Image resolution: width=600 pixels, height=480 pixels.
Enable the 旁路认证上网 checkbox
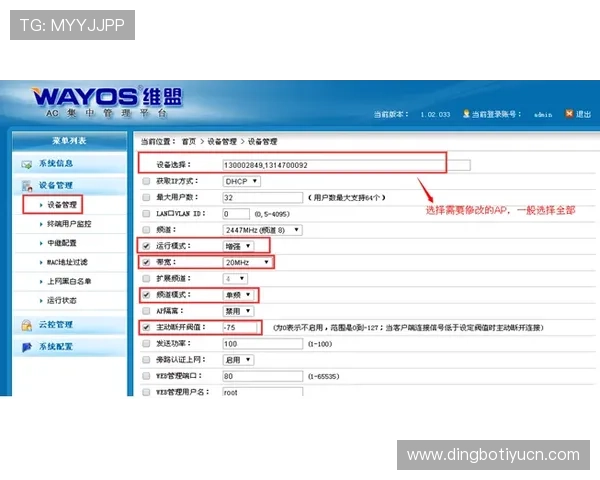click(x=146, y=359)
